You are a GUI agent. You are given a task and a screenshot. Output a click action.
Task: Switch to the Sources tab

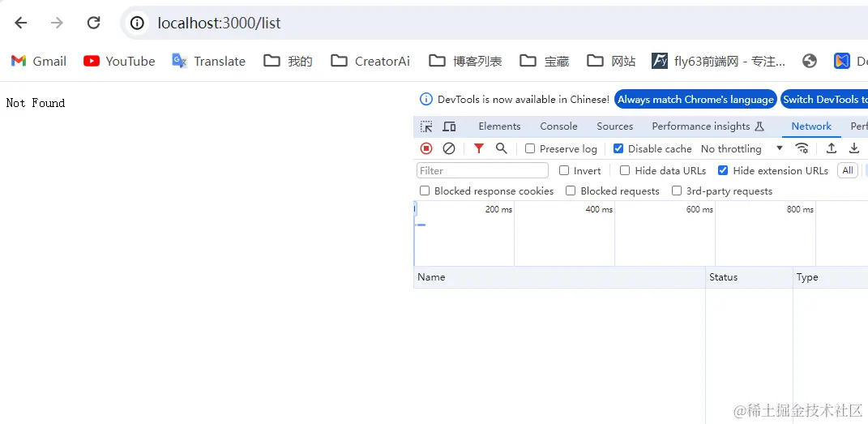click(614, 126)
